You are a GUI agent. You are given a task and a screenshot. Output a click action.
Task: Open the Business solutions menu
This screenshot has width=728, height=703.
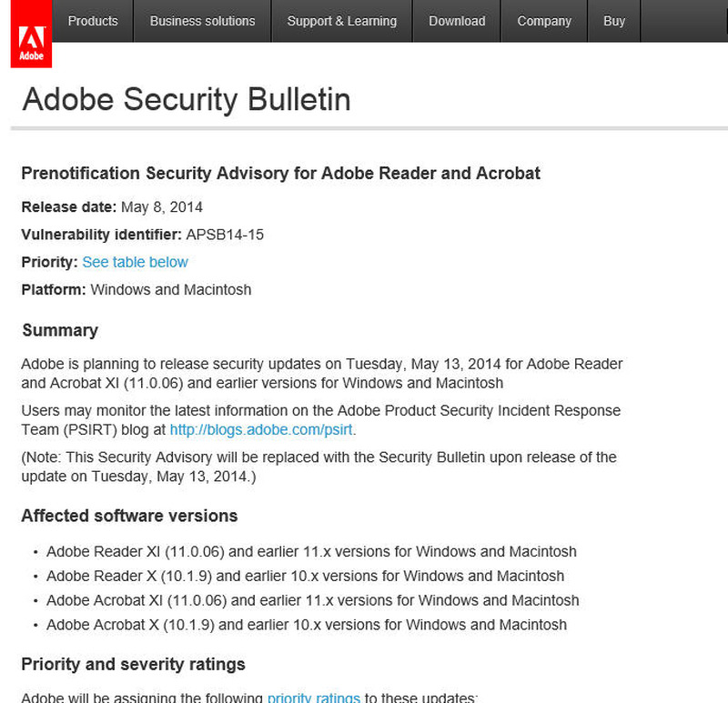[202, 21]
